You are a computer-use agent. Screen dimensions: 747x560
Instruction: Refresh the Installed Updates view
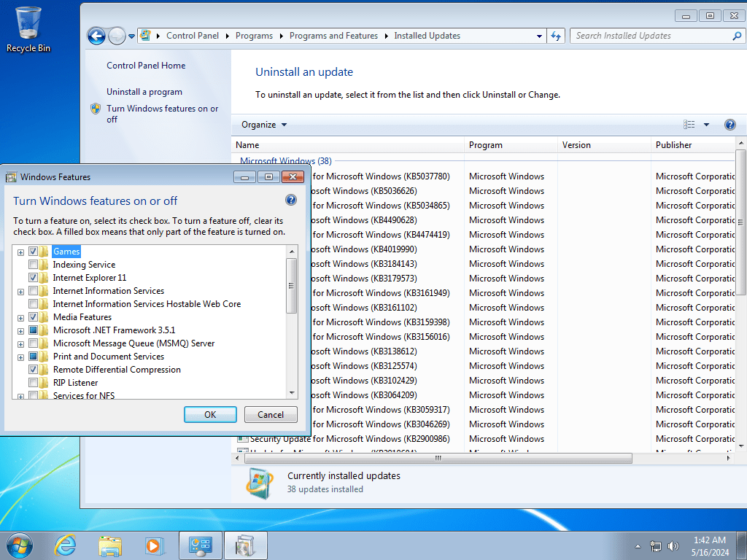point(556,36)
